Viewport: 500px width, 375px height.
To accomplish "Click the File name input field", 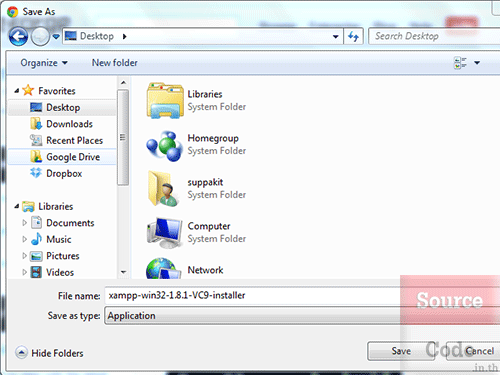I will (253, 295).
